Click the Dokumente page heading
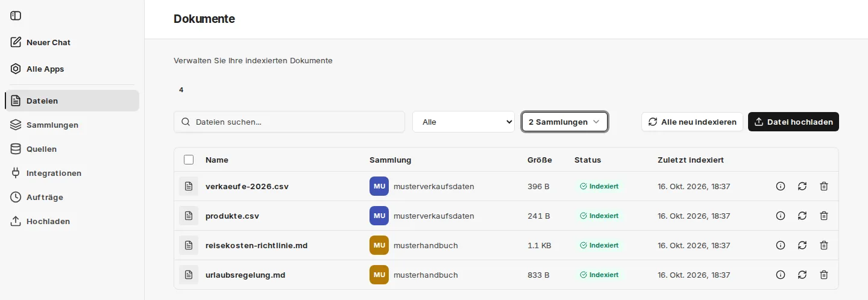868x300 pixels. pyautogui.click(x=204, y=19)
